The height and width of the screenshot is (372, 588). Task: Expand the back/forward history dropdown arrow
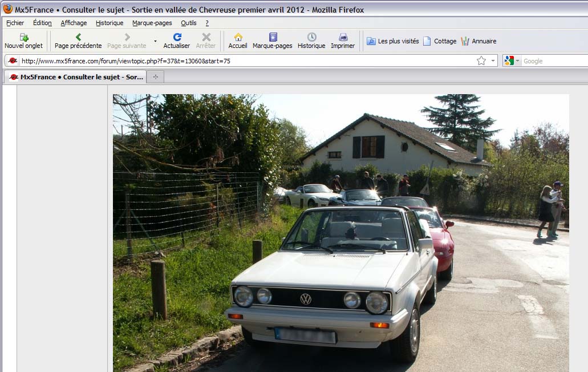[155, 41]
